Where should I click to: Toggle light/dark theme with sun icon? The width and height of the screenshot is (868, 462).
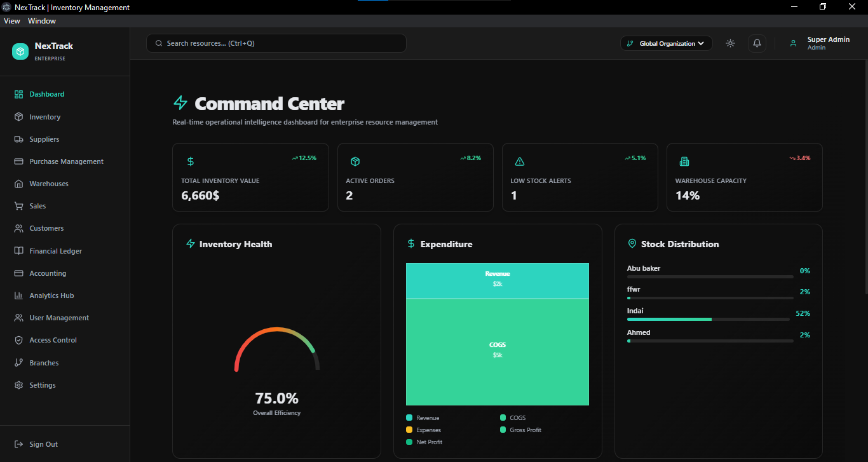tap(731, 43)
